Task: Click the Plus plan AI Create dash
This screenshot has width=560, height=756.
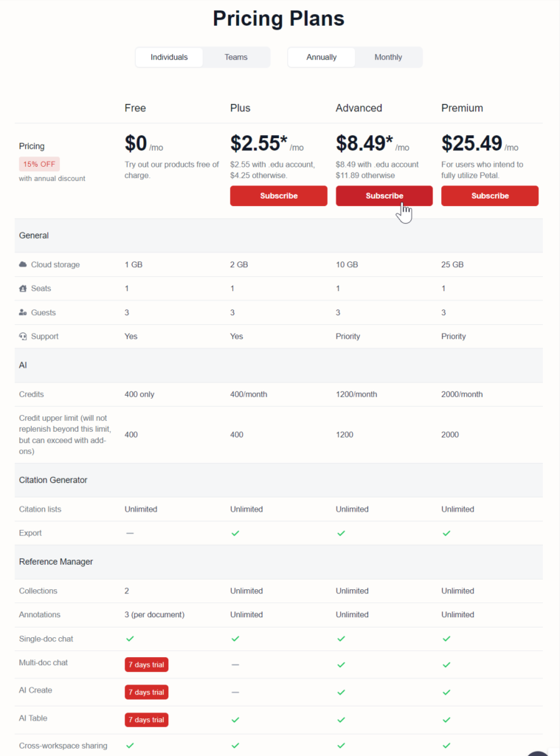Action: coord(235,693)
